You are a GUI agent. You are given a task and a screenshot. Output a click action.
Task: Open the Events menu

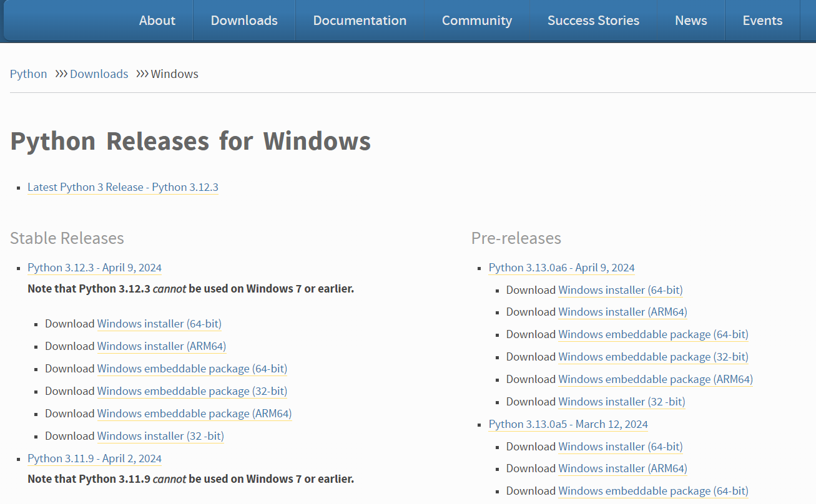[x=762, y=21]
